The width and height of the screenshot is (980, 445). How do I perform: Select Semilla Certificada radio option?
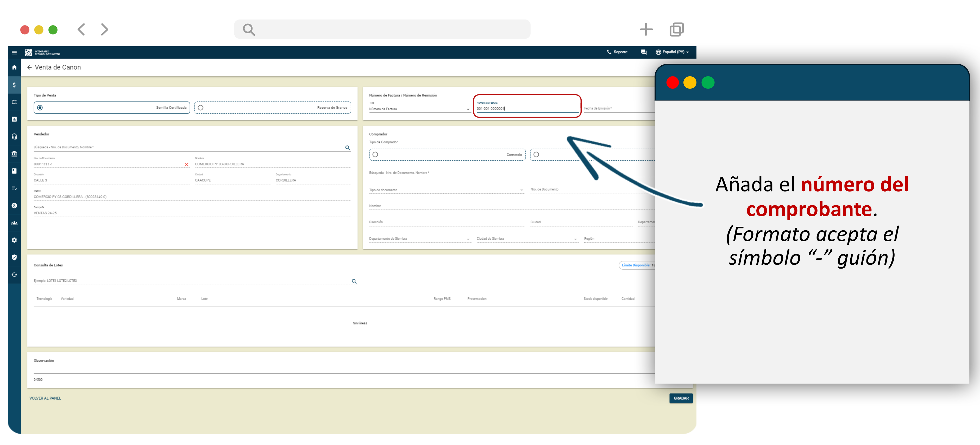click(40, 108)
